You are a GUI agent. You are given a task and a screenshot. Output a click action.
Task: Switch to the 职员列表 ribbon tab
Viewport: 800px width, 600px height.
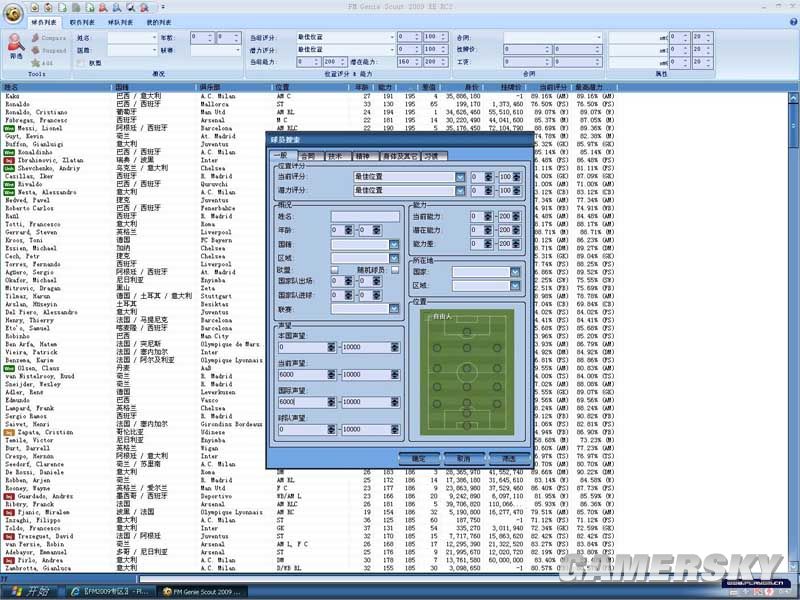[x=83, y=22]
